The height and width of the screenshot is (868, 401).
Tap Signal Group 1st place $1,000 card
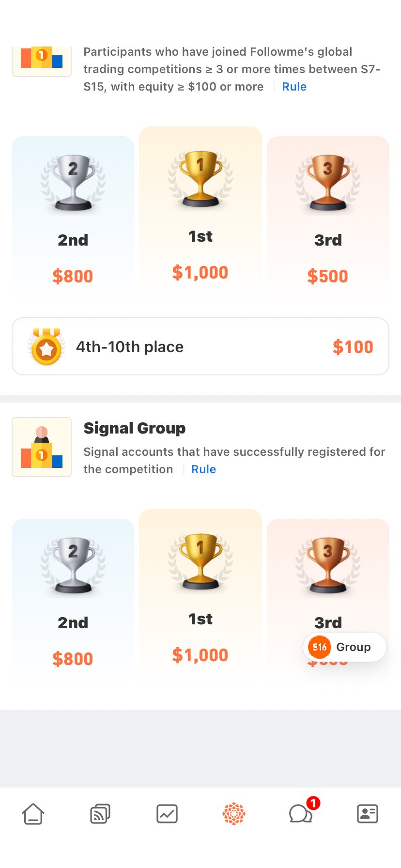coord(200,593)
